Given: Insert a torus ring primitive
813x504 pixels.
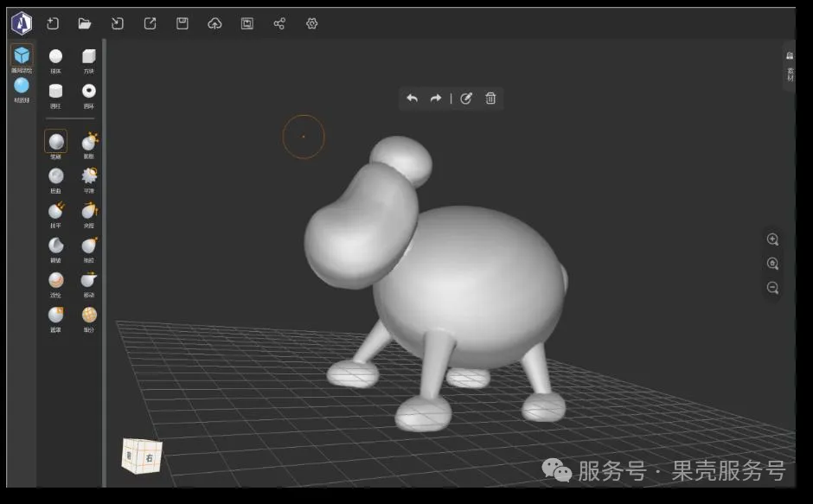Looking at the screenshot, I should (x=89, y=95).
